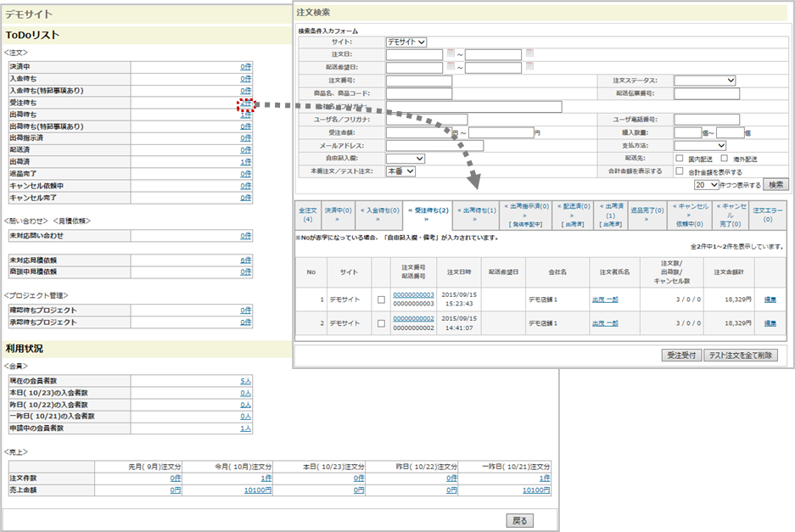Open the 注文ステータス dropdown

tap(705, 81)
